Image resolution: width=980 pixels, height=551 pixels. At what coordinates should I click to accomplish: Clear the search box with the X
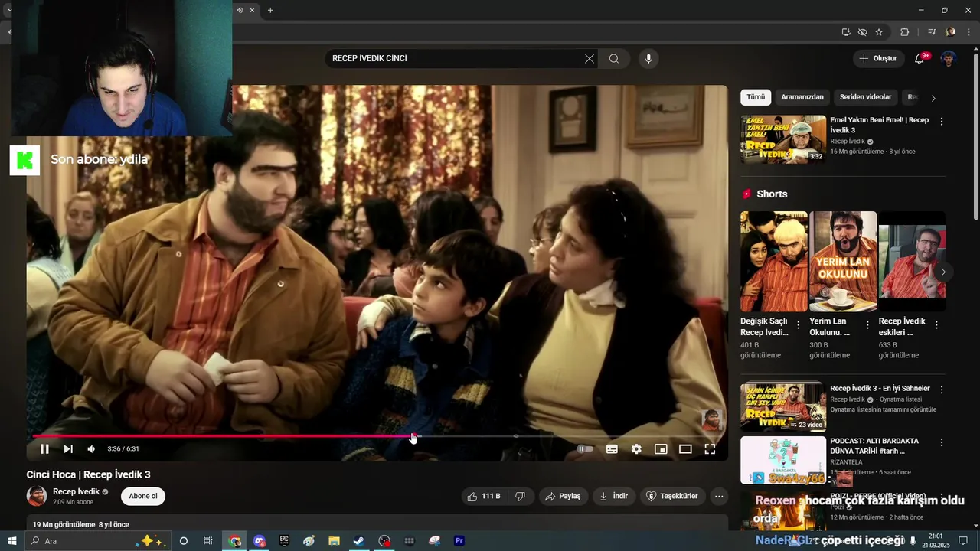[x=590, y=59]
